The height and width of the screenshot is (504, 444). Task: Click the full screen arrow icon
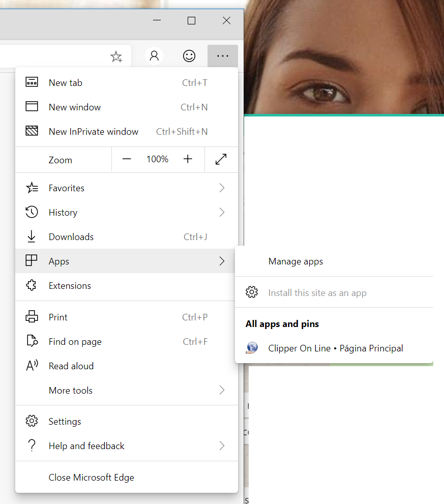tap(221, 160)
